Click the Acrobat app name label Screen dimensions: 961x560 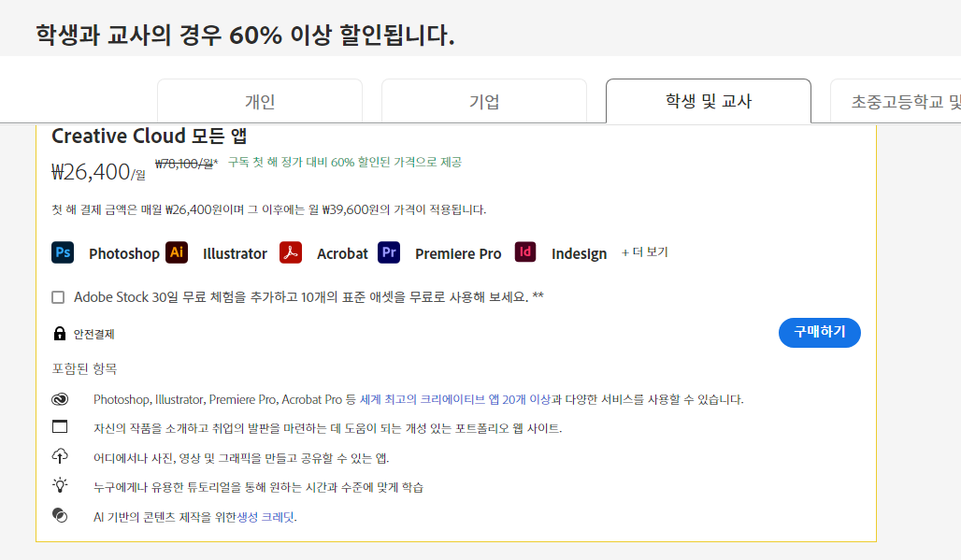coord(342,253)
